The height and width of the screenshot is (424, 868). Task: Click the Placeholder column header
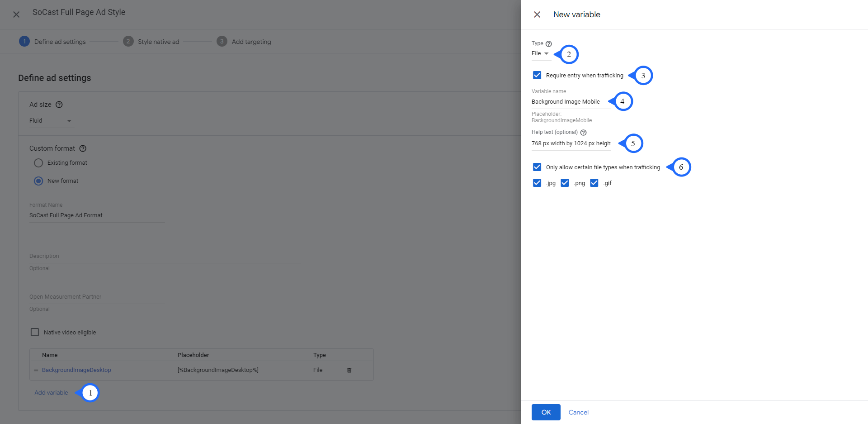(x=193, y=355)
